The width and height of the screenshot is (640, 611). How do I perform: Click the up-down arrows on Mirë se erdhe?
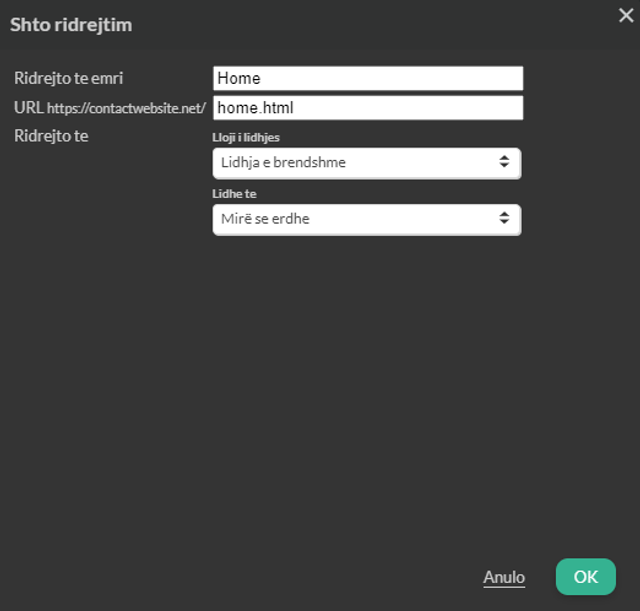click(x=504, y=218)
